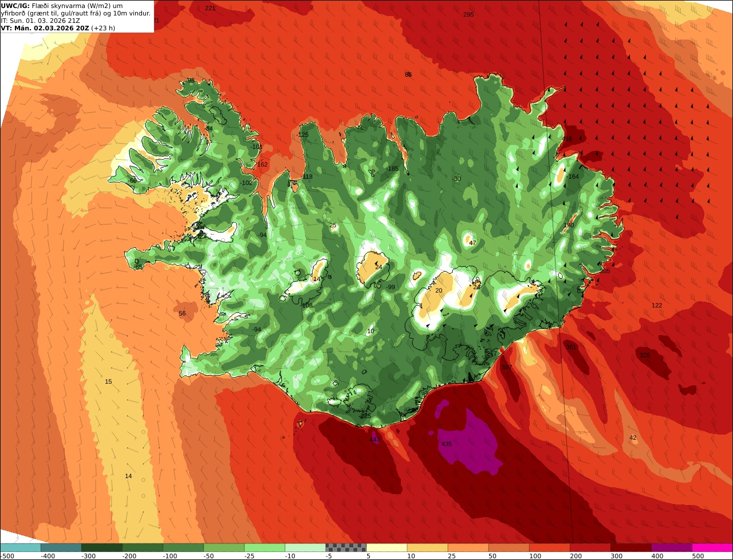Click the legend swatch between 200 and 300
The image size is (733, 560).
(x=590, y=547)
